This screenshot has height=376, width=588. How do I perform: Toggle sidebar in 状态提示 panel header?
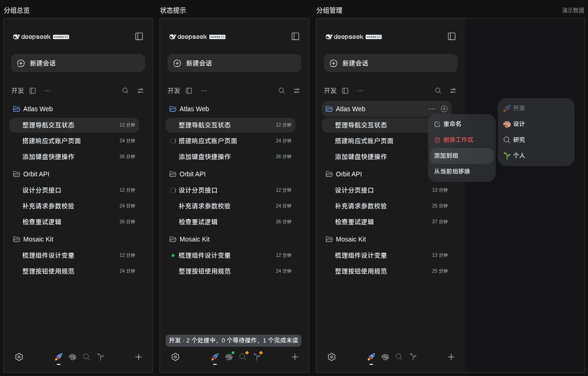(x=295, y=36)
